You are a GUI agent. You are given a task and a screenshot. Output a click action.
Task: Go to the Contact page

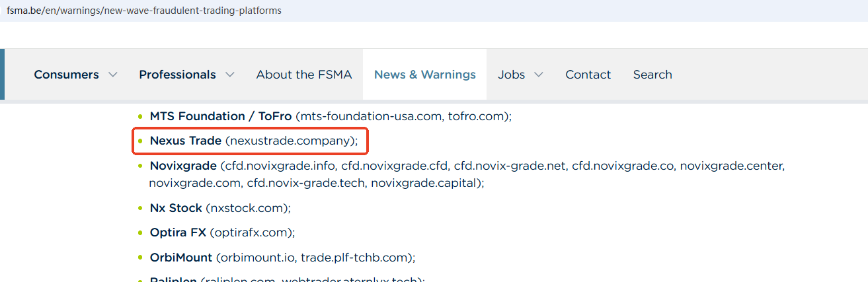coord(588,75)
